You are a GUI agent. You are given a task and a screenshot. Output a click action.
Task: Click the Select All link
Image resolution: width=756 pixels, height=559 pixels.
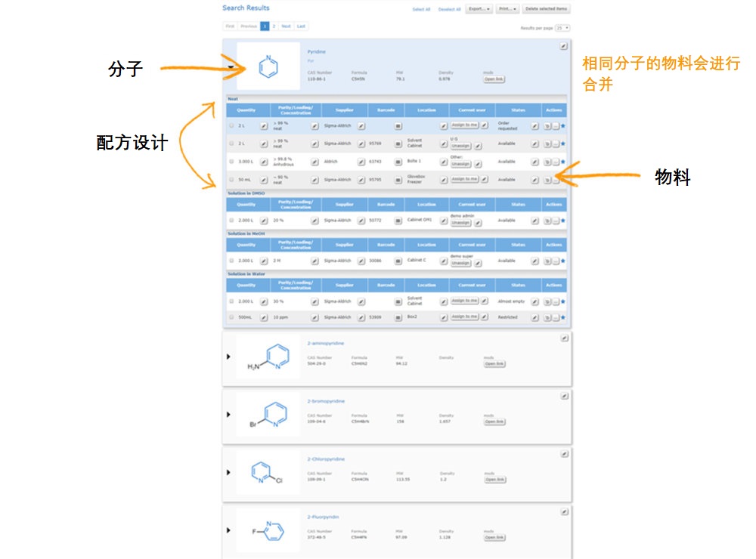(x=421, y=10)
